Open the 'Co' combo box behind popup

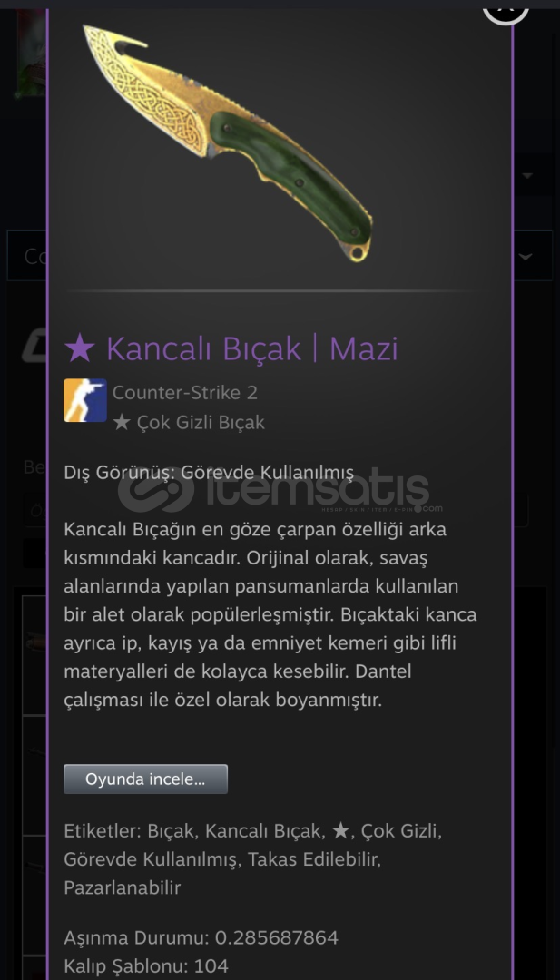27,256
